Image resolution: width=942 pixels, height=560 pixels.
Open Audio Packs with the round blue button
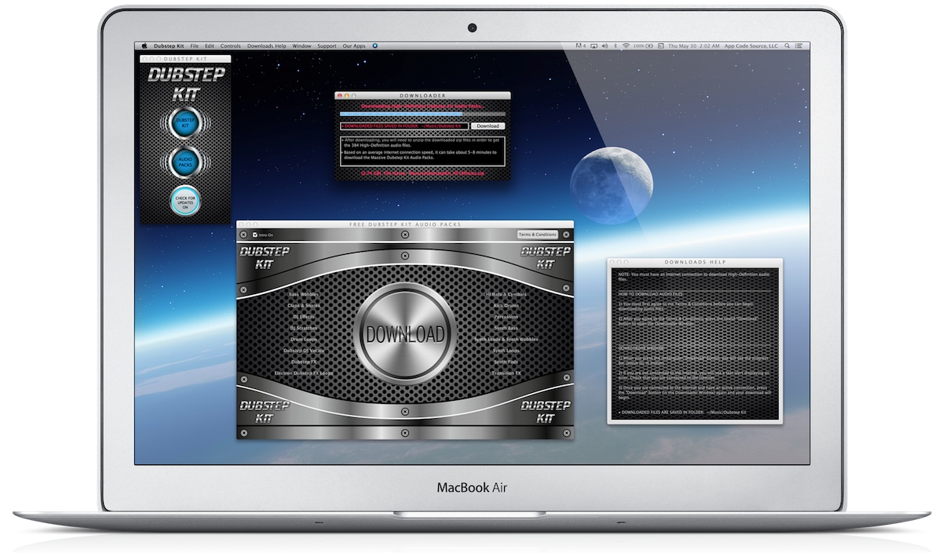[185, 161]
